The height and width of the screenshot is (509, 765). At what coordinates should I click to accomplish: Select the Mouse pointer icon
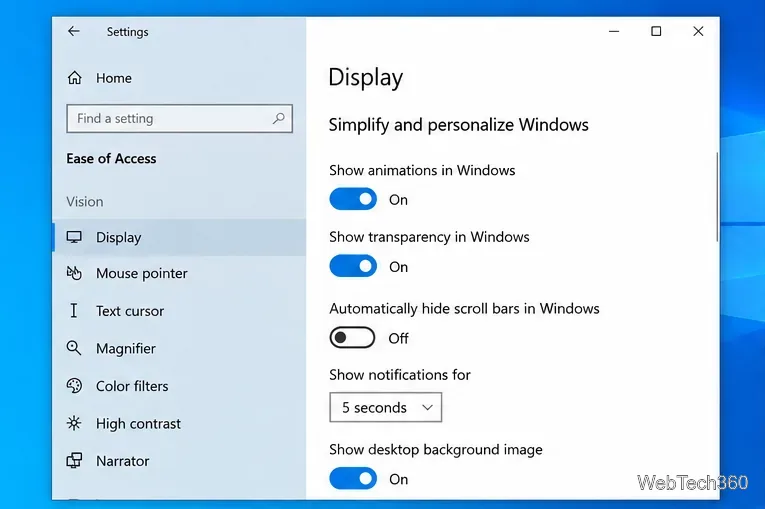tap(74, 273)
